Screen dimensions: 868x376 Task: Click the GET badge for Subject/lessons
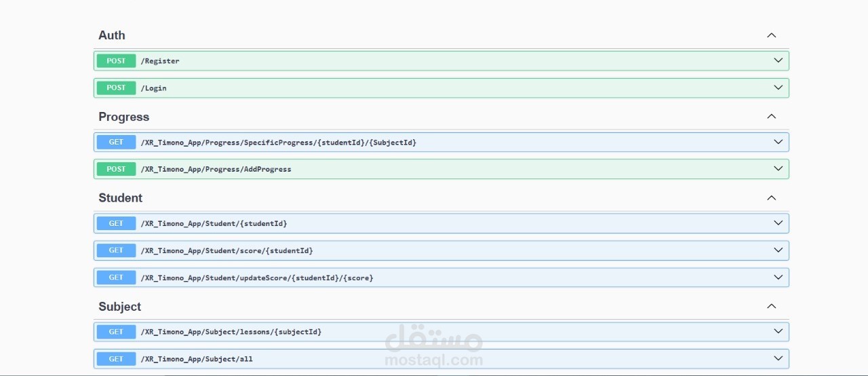point(116,332)
